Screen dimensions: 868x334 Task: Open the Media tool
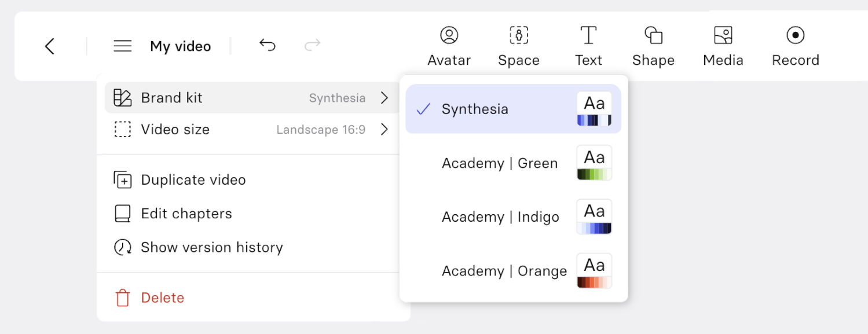pyautogui.click(x=723, y=46)
